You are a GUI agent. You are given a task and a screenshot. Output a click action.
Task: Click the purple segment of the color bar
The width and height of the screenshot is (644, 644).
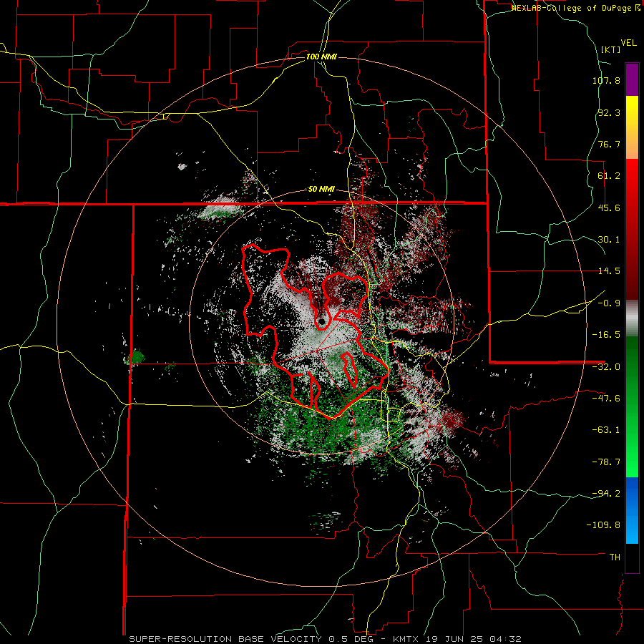tap(632, 79)
